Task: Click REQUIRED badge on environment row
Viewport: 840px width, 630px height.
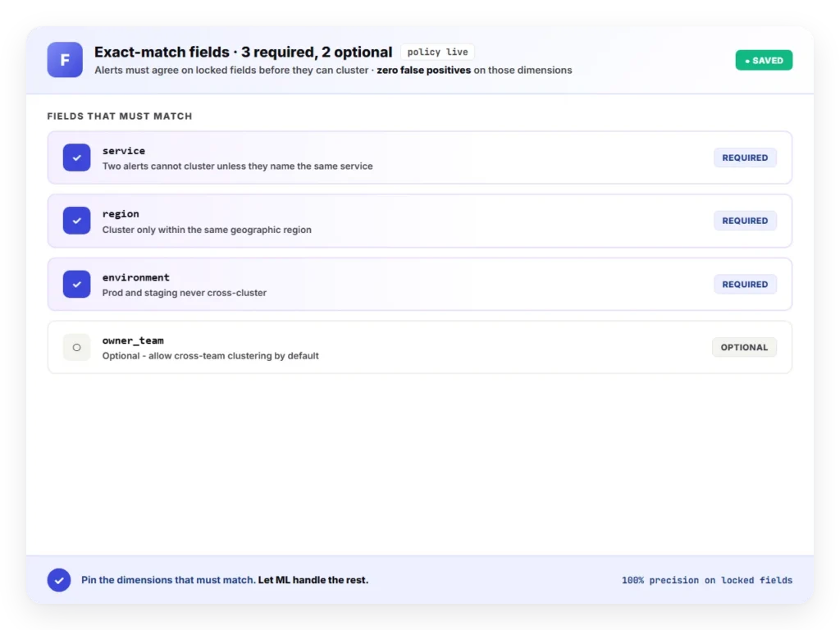Action: [745, 284]
